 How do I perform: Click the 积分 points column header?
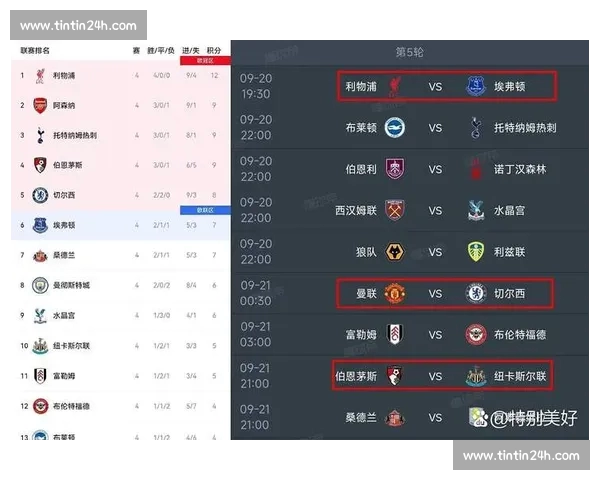click(x=214, y=51)
